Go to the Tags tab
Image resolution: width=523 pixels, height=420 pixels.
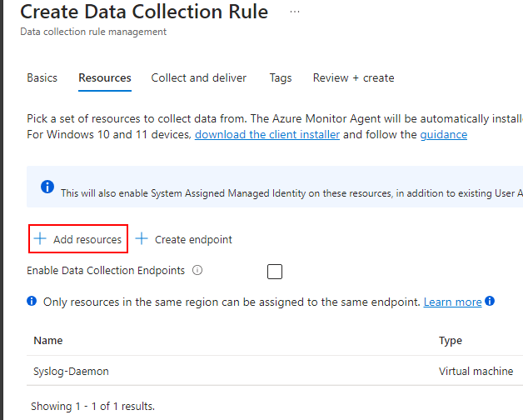coord(281,77)
